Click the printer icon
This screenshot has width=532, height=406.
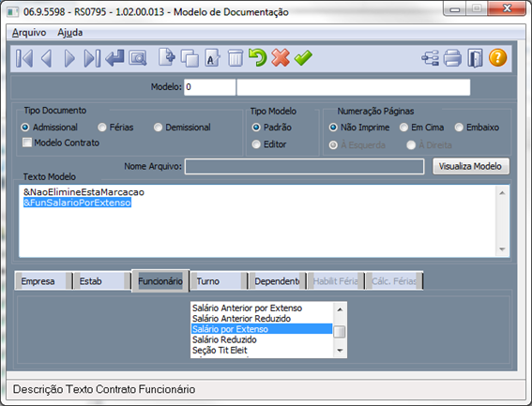pos(452,58)
